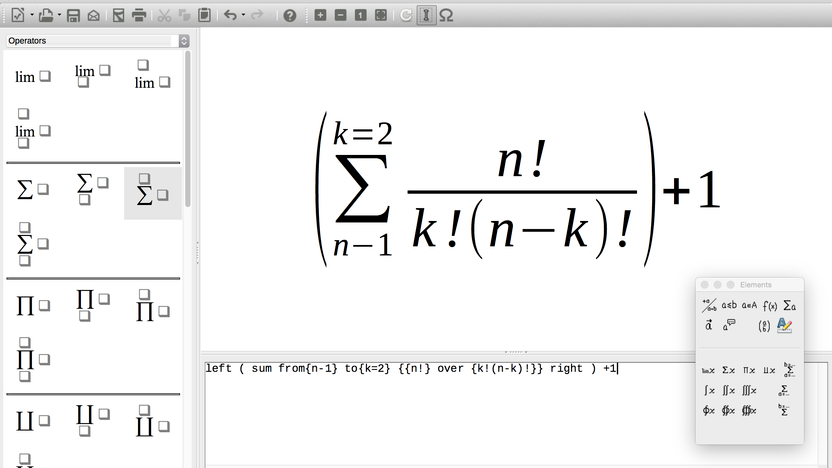Select Relations category (a≤b) in Elements window
This screenshot has width=832, height=468.
click(x=729, y=305)
